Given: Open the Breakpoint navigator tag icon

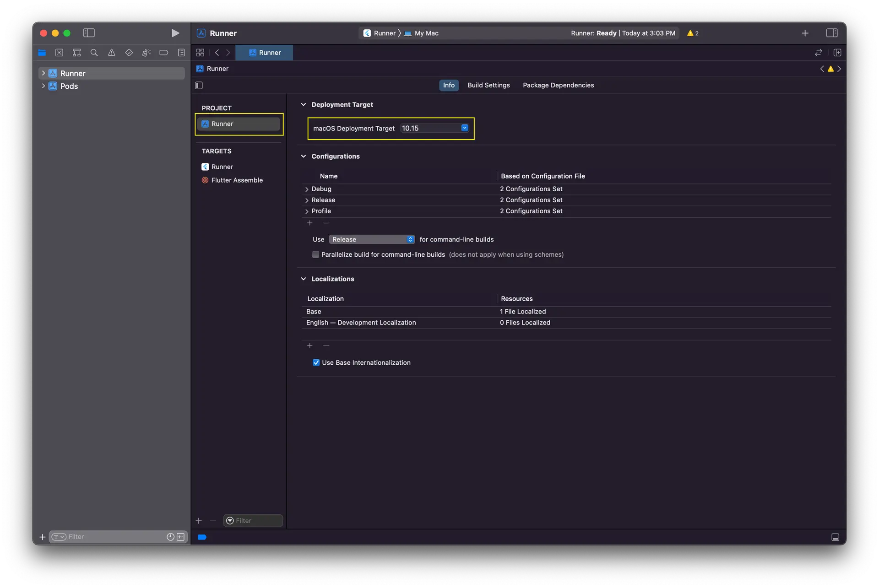Looking at the screenshot, I should pyautogui.click(x=163, y=53).
